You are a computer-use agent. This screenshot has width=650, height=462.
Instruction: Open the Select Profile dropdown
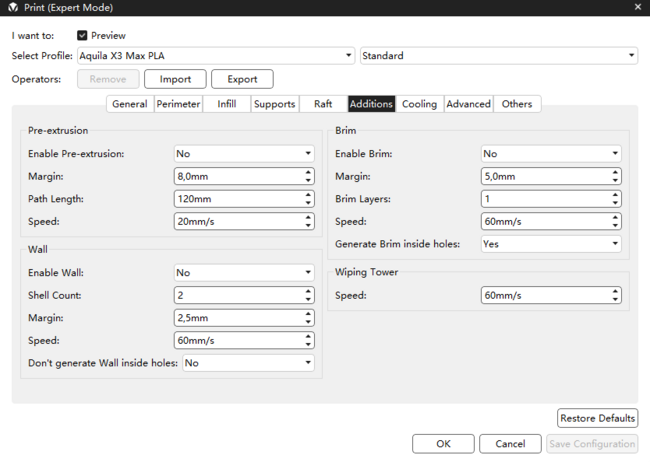click(x=215, y=56)
